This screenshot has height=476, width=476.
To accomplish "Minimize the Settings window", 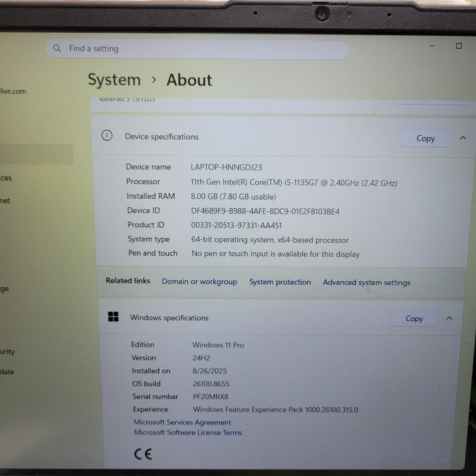I will pos(432,46).
